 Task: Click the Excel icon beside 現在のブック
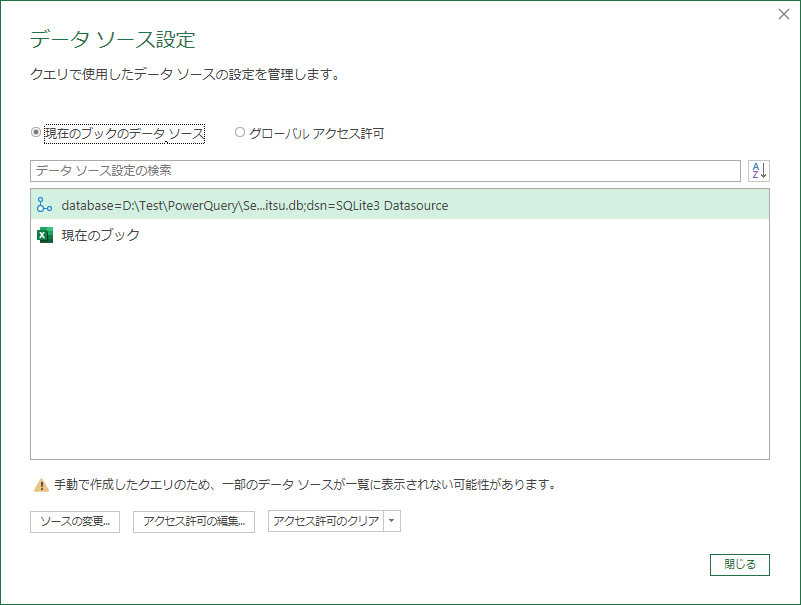coord(44,235)
